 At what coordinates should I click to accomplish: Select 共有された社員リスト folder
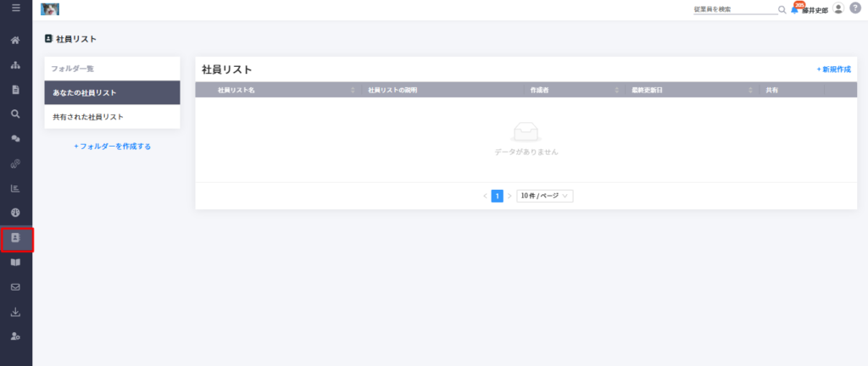113,117
